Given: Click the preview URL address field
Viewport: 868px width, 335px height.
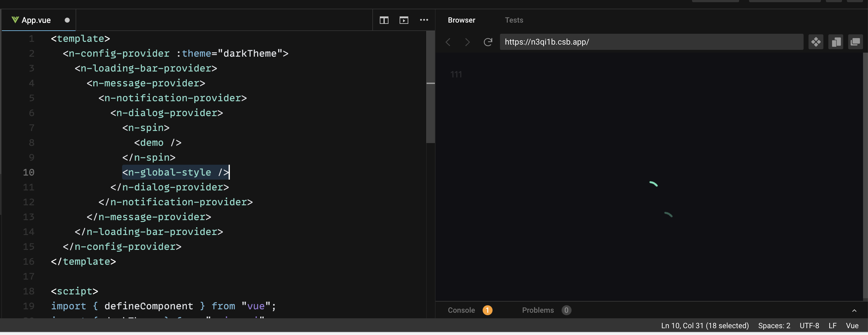Looking at the screenshot, I should [x=650, y=42].
